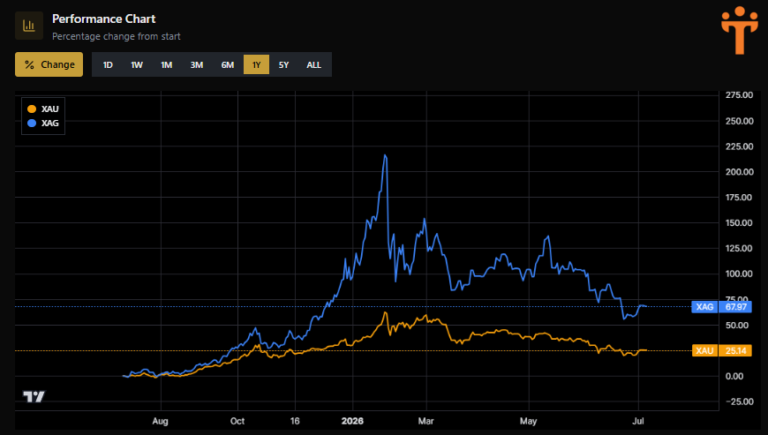Choose the 6M time range
This screenshot has width=768, height=435.
pyautogui.click(x=227, y=65)
